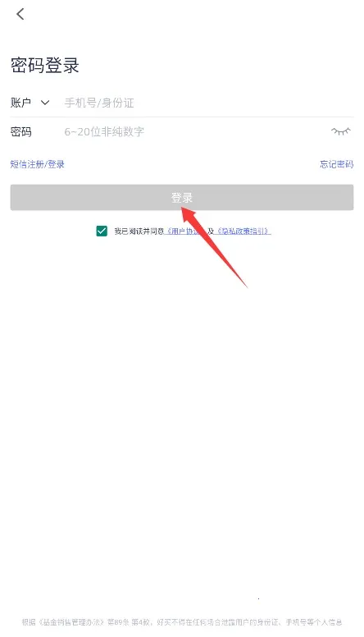Tap the 及 between the two agreement links
The image size is (364, 637).
point(211,231)
